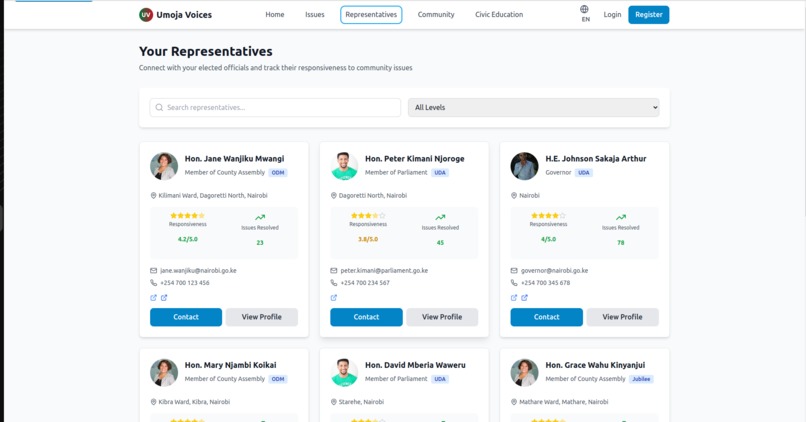The image size is (806, 422).
Task: Click Hon. Mary Njambi Koikai's profile photo
Action: point(164,373)
